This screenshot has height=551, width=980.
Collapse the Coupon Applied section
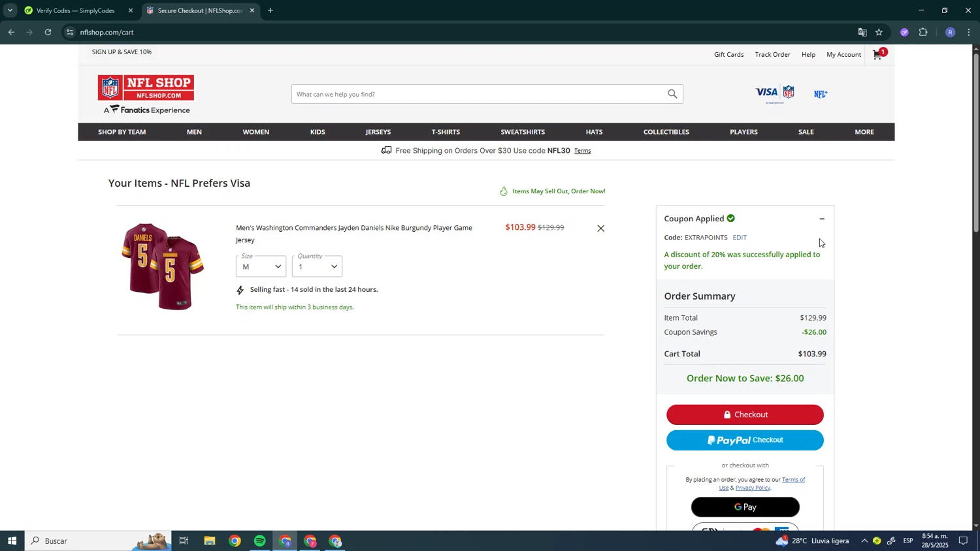tap(822, 219)
